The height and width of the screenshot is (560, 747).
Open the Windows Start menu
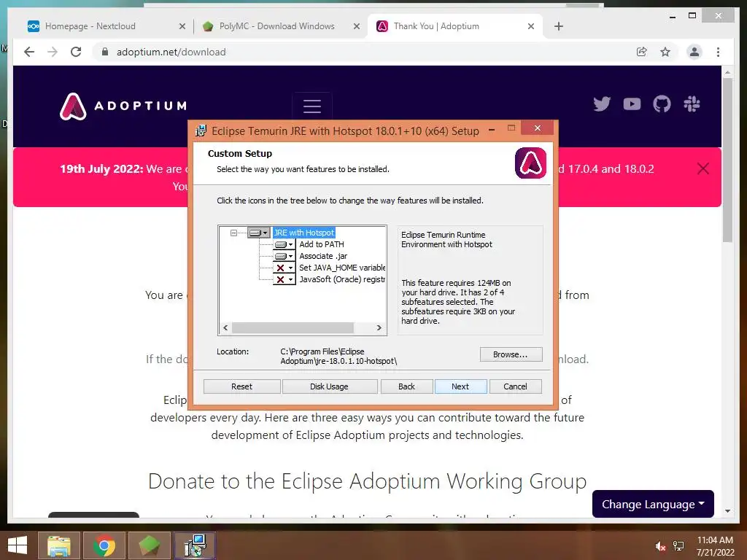[x=18, y=545]
